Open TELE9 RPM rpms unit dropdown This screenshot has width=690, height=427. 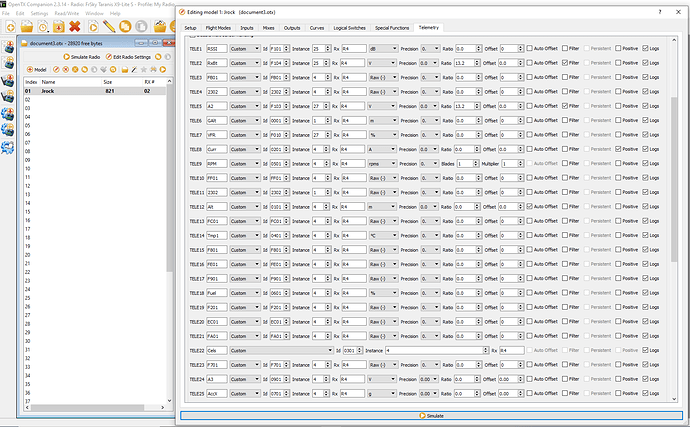coord(382,164)
